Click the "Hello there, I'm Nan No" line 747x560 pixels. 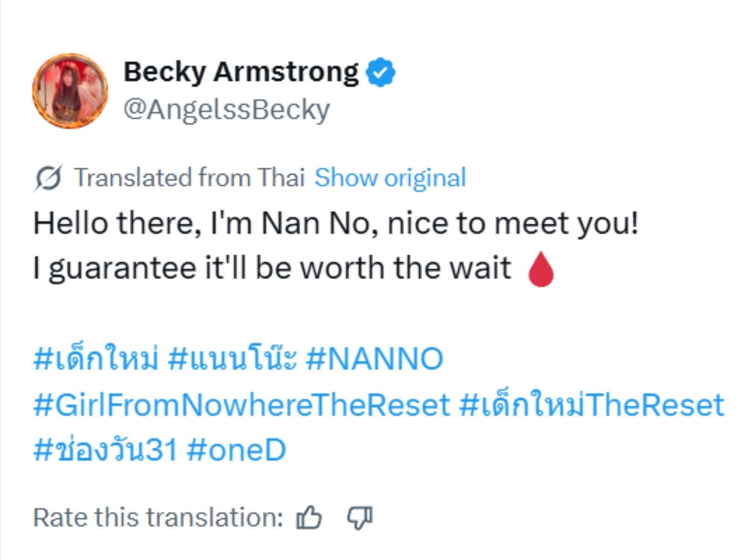tap(335, 223)
